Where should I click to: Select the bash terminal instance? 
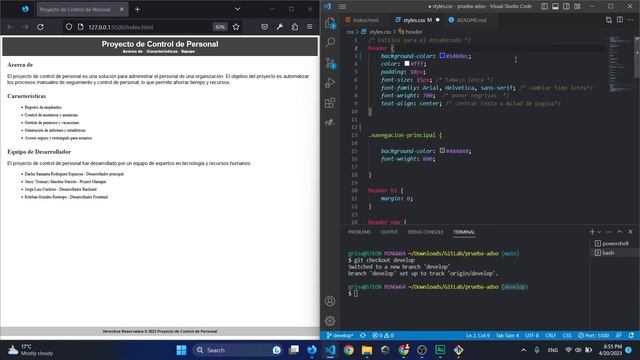[x=615, y=253]
